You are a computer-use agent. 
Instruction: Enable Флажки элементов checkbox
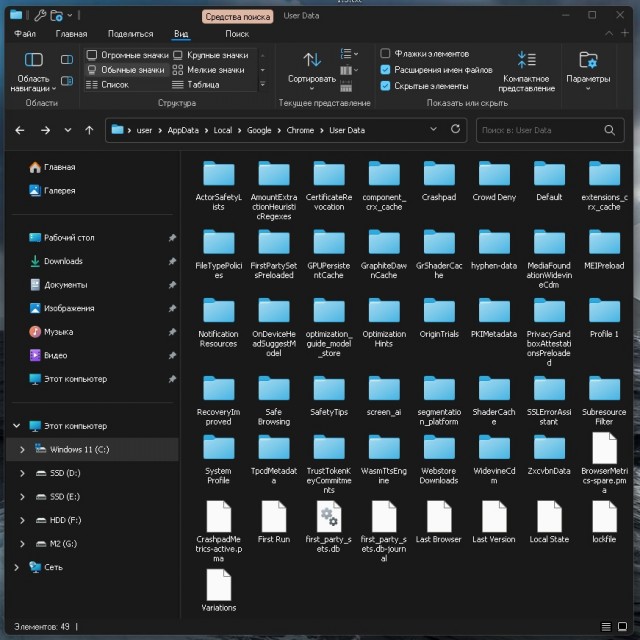click(x=385, y=53)
